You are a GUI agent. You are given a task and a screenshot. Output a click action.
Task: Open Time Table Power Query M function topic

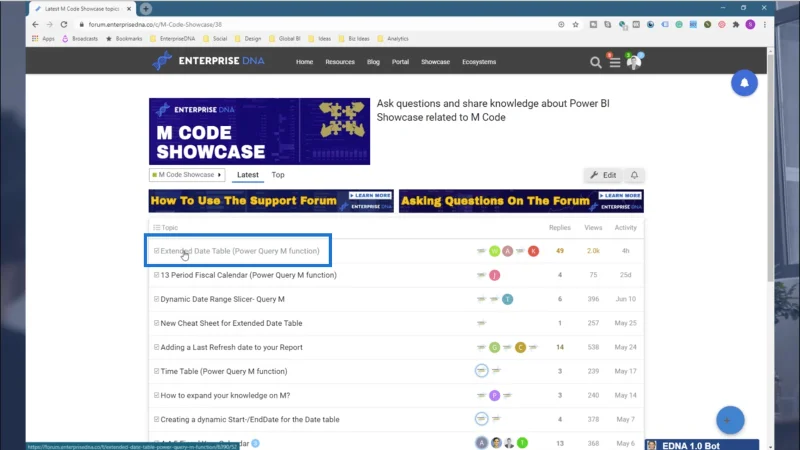223,371
